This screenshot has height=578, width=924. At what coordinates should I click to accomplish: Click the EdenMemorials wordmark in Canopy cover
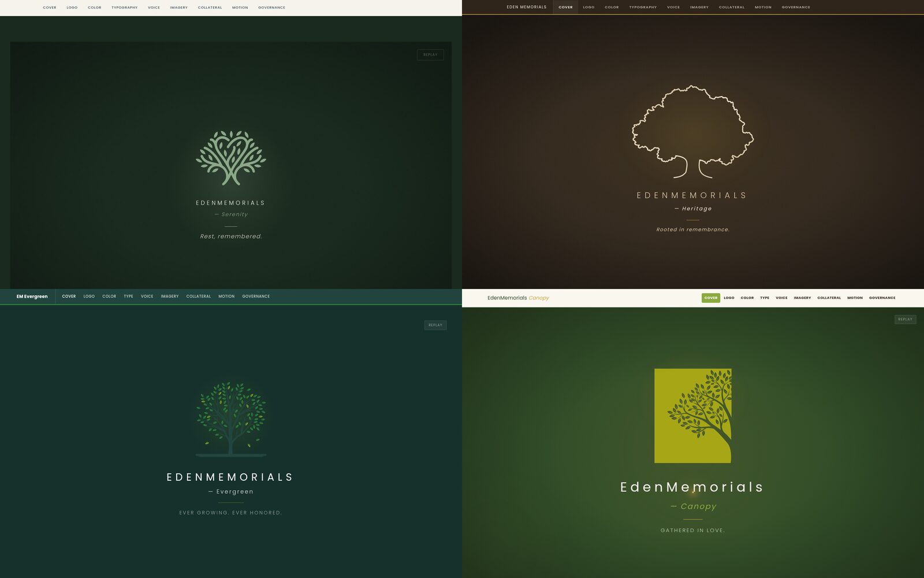692,487
